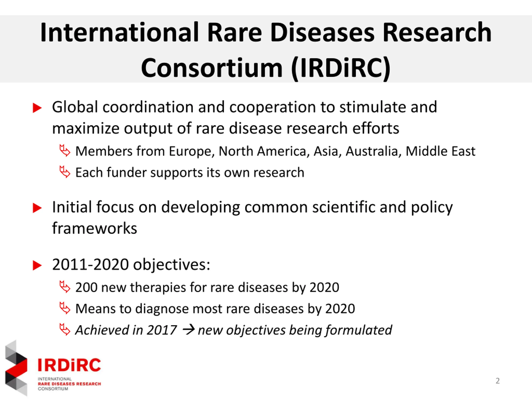Click arrow bullet beside 'Achieved in 2017'
The height and width of the screenshot is (399, 532).
65,329
